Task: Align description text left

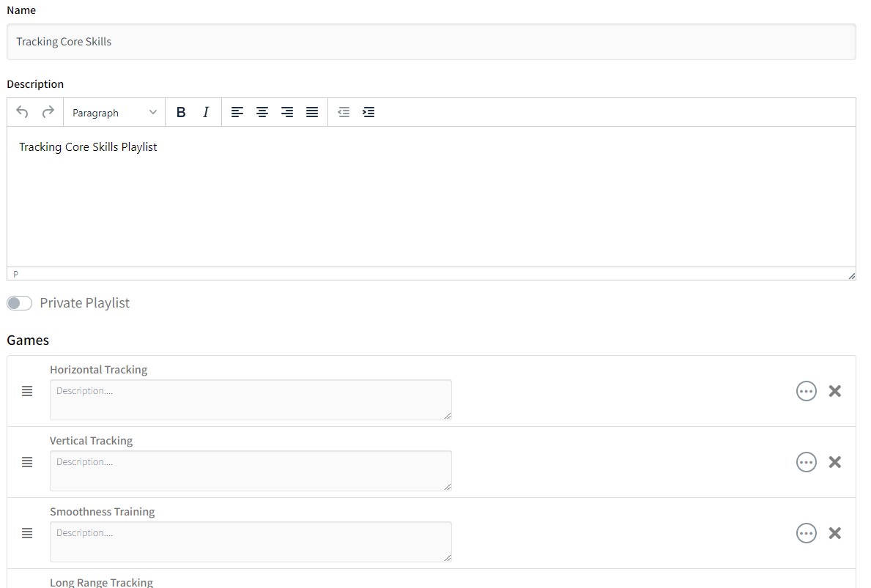Action: point(237,112)
